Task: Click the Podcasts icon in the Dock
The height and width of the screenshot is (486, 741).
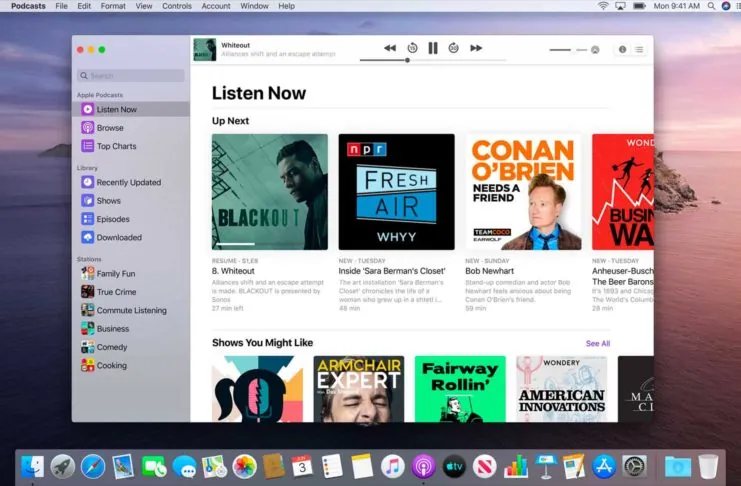Action: pos(423,467)
